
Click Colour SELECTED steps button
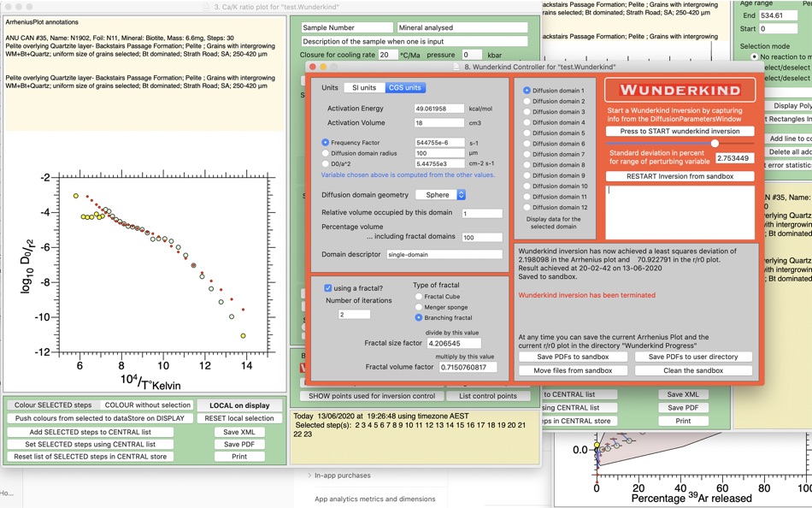tap(53, 405)
